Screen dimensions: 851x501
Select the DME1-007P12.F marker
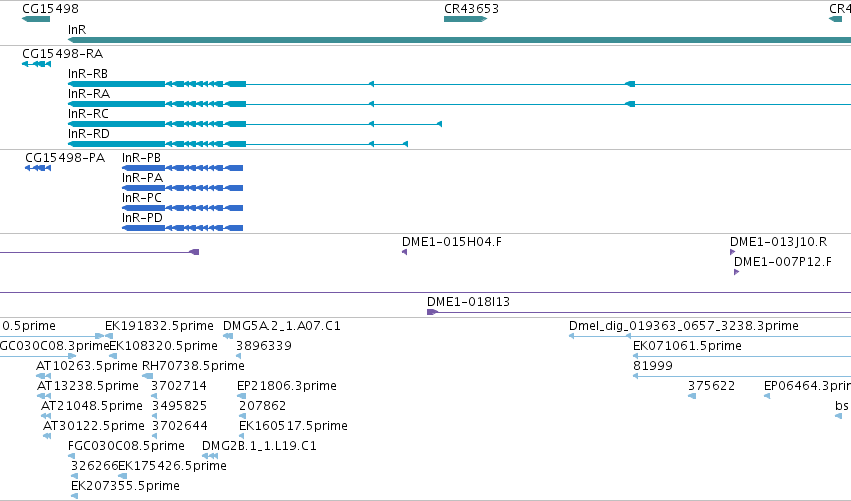(736, 272)
